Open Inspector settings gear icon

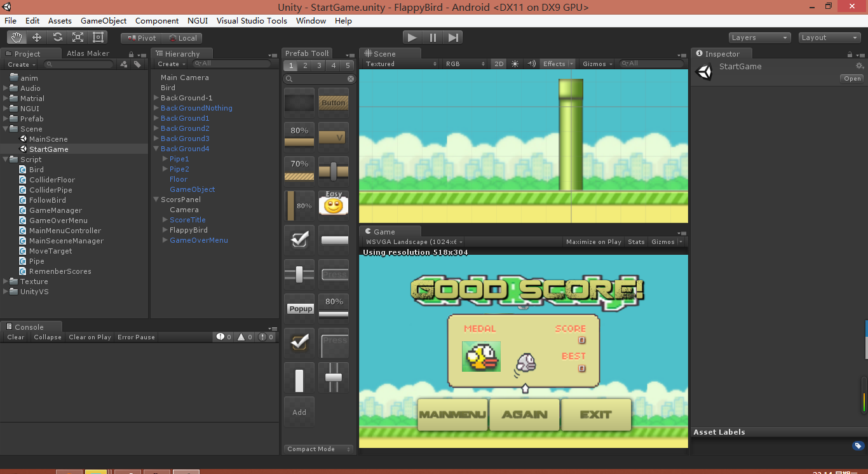tap(860, 66)
